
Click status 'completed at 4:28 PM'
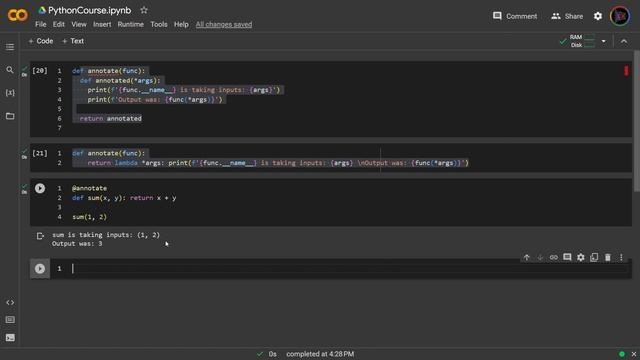[x=320, y=354]
